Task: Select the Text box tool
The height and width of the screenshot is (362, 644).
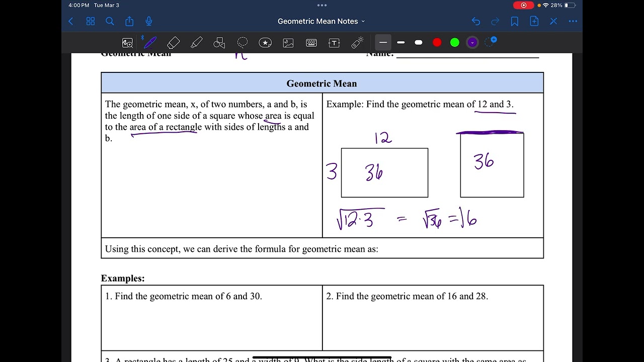Action: pos(334,43)
